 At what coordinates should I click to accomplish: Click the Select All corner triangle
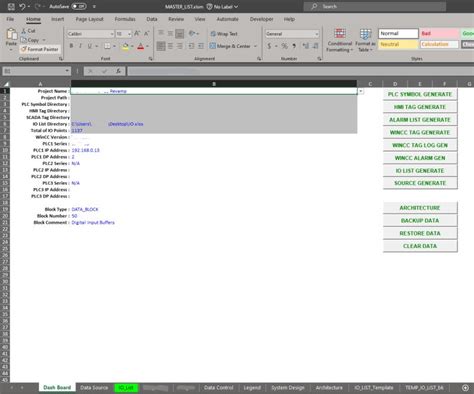tap(6, 84)
